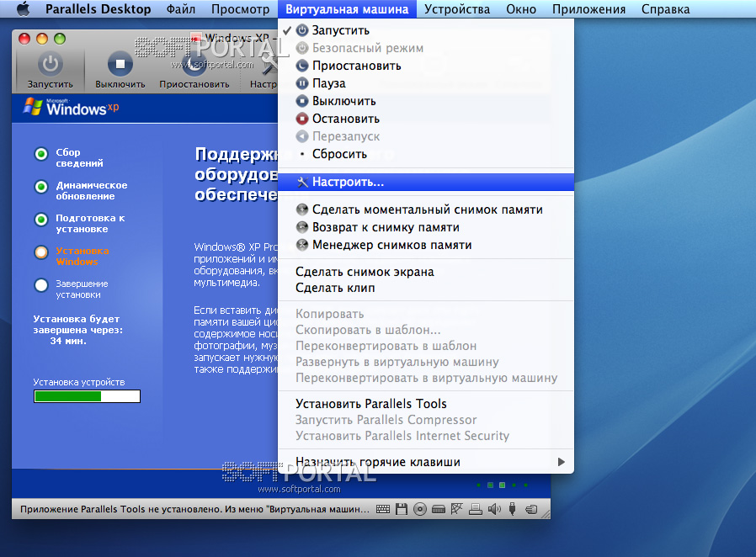Open the Файл menu
The image size is (756, 557).
click(181, 9)
